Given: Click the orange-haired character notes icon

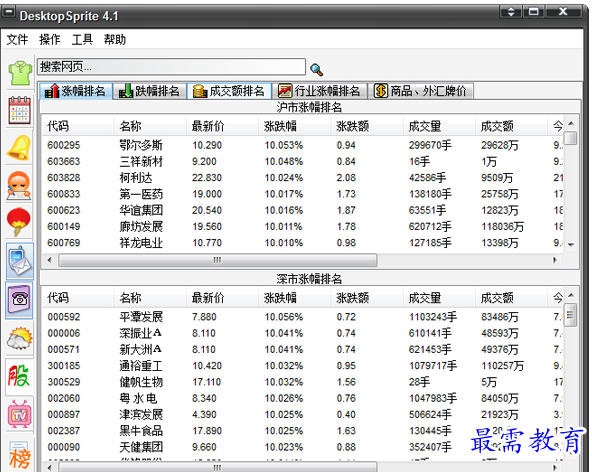Looking at the screenshot, I should click(x=19, y=185).
